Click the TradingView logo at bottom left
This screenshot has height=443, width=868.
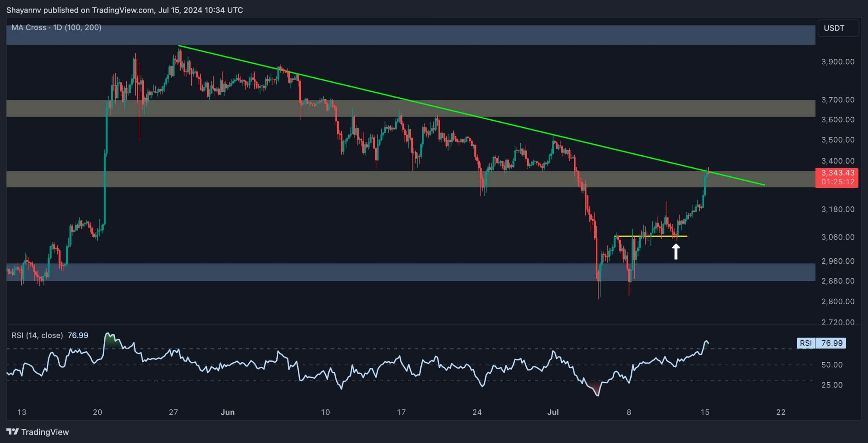pyautogui.click(x=38, y=432)
